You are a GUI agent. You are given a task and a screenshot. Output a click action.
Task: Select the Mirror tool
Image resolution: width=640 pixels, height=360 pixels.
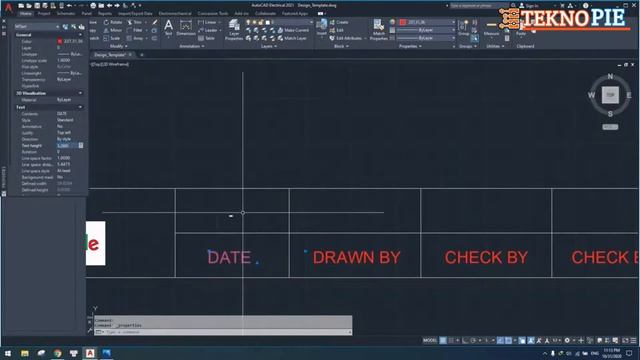[113, 30]
